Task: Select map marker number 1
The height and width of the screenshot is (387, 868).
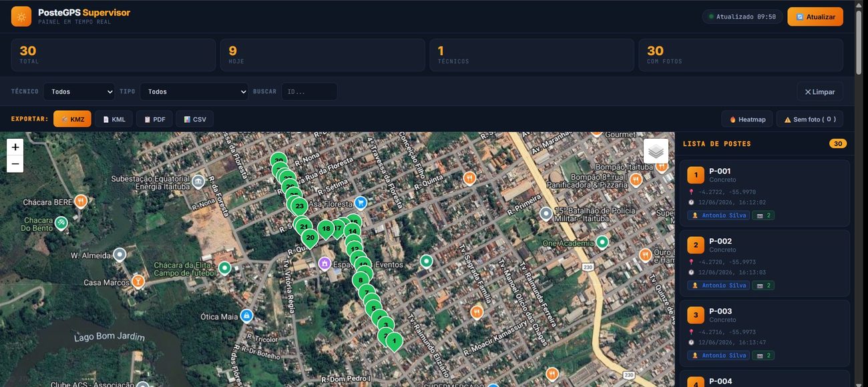Action: (x=394, y=341)
